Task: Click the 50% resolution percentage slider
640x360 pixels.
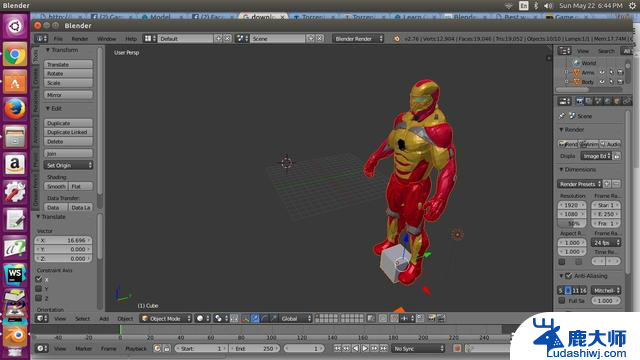Action: pos(572,224)
